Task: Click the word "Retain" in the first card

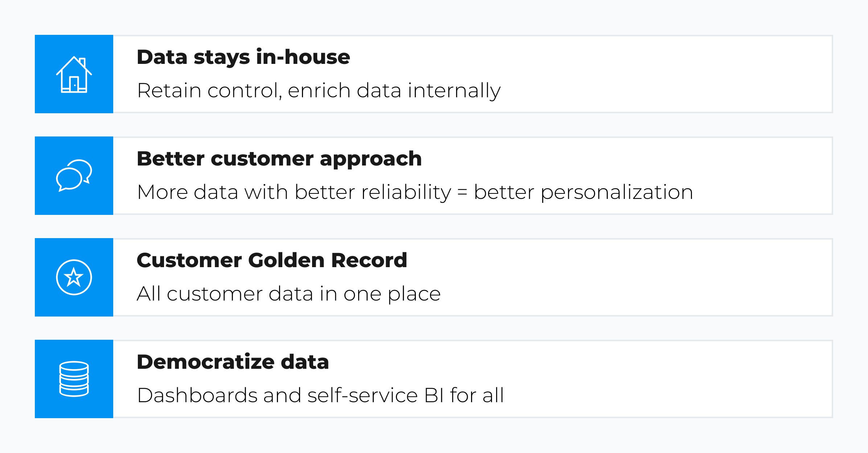Action: (169, 91)
